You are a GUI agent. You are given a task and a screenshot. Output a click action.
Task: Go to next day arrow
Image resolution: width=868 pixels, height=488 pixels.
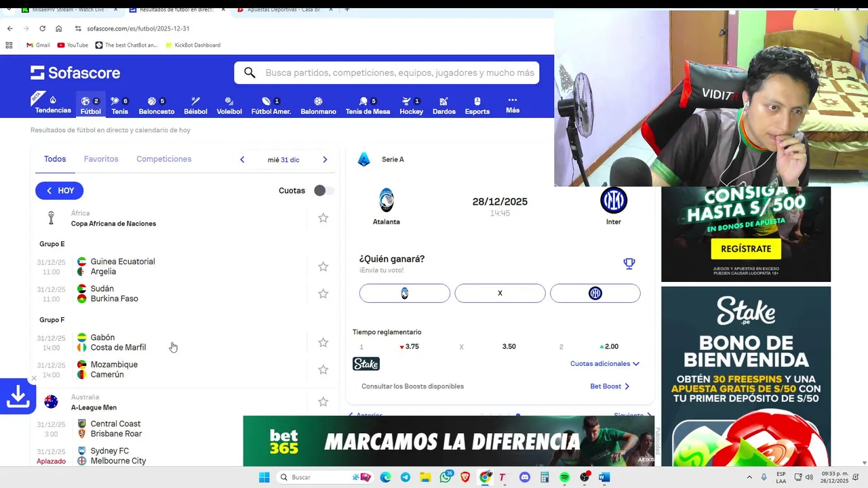click(x=325, y=160)
